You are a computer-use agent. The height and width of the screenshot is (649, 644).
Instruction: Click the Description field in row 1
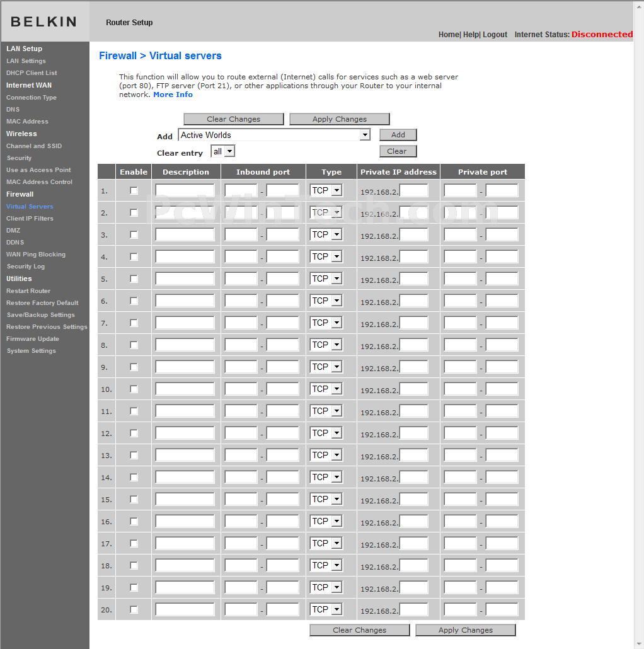point(185,190)
